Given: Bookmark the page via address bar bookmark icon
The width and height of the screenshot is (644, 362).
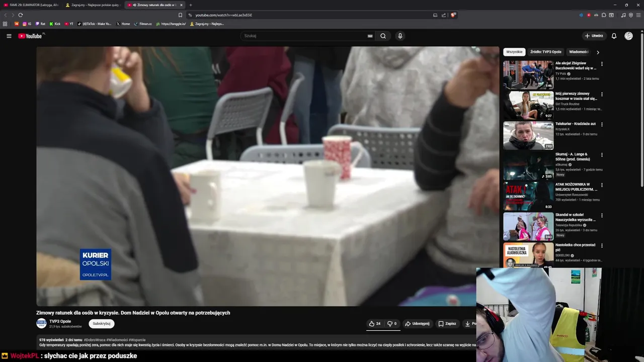Looking at the screenshot, I should click(x=180, y=15).
